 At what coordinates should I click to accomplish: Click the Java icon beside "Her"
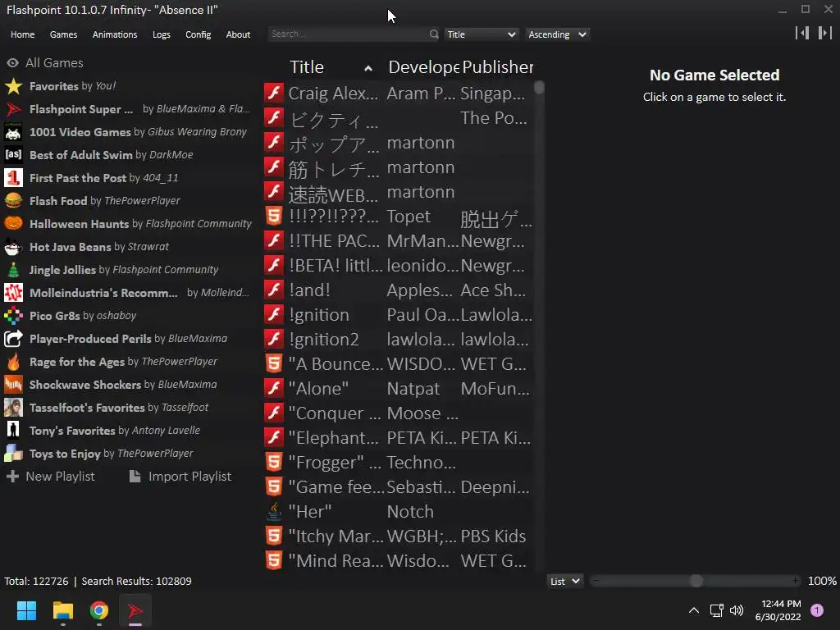pos(274,512)
